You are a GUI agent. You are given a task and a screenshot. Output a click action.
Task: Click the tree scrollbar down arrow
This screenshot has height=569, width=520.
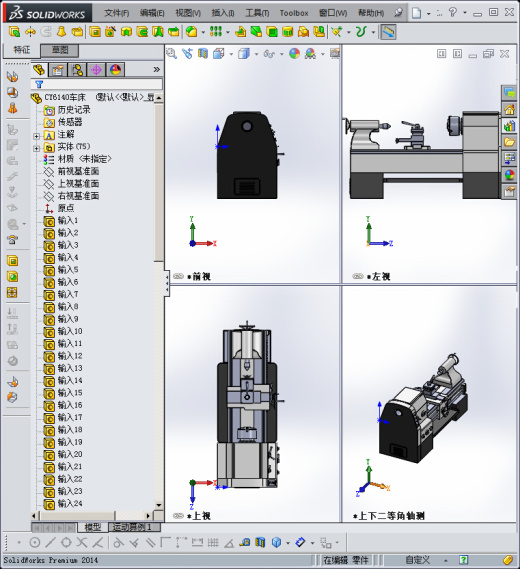[159, 505]
